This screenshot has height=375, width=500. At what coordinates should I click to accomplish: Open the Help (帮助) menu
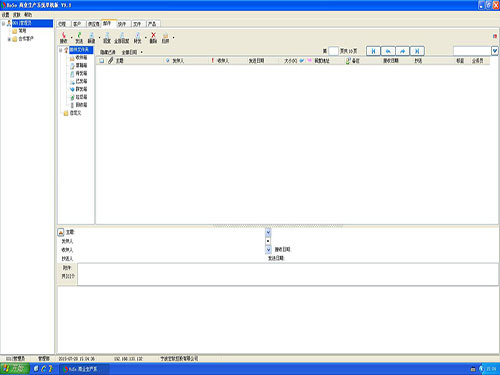[x=28, y=15]
